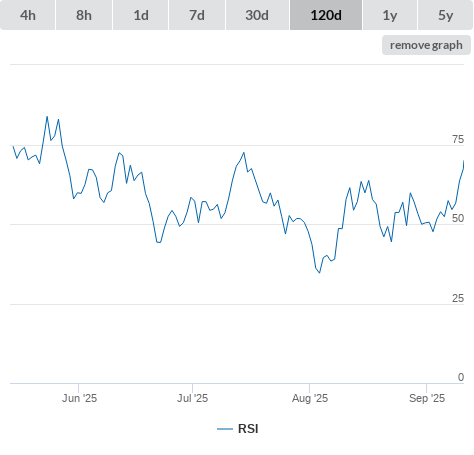Select the 8h time range tab
The height and width of the screenshot is (455, 474).
coord(84,15)
